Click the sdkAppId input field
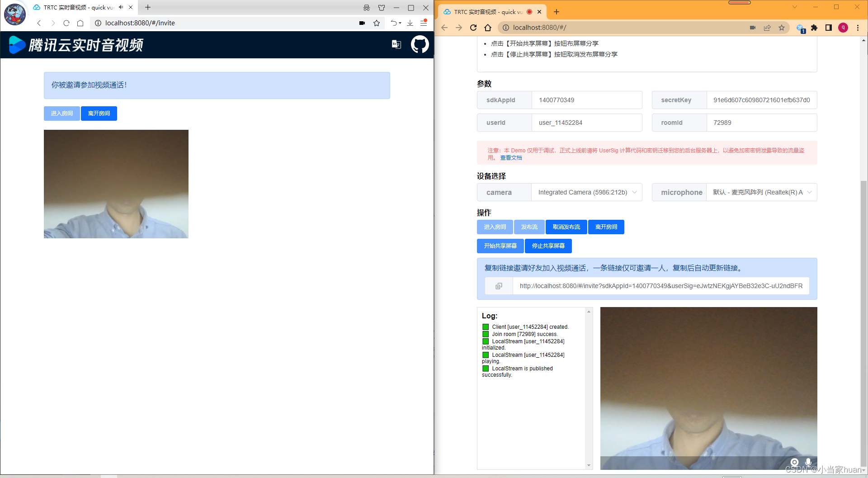The width and height of the screenshot is (868, 478). pos(587,100)
